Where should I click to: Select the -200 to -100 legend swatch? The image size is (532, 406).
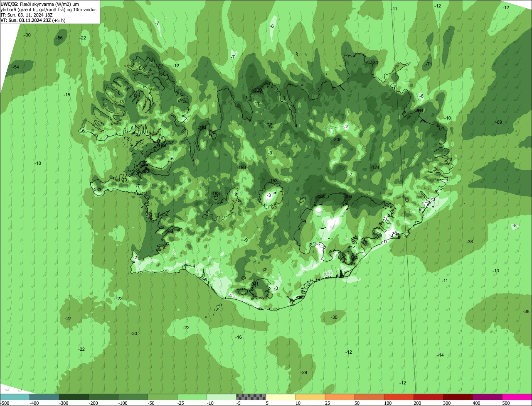pyautogui.click(x=103, y=397)
